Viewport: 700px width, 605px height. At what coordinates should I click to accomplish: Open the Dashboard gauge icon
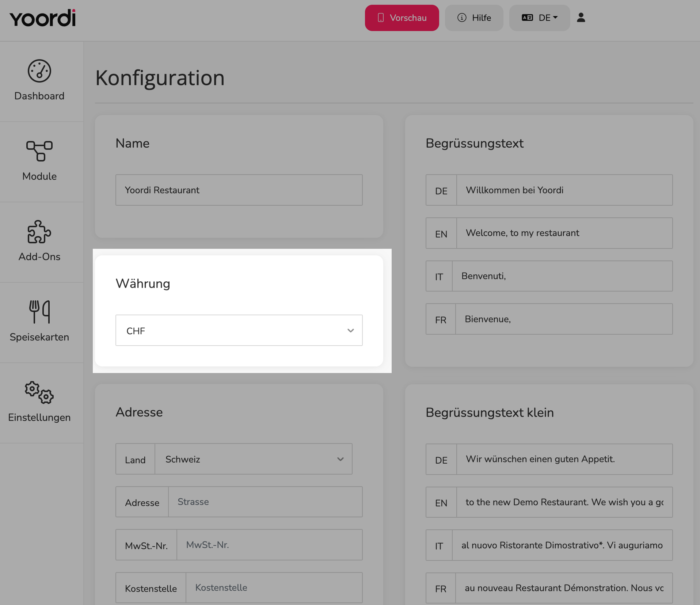tap(39, 71)
